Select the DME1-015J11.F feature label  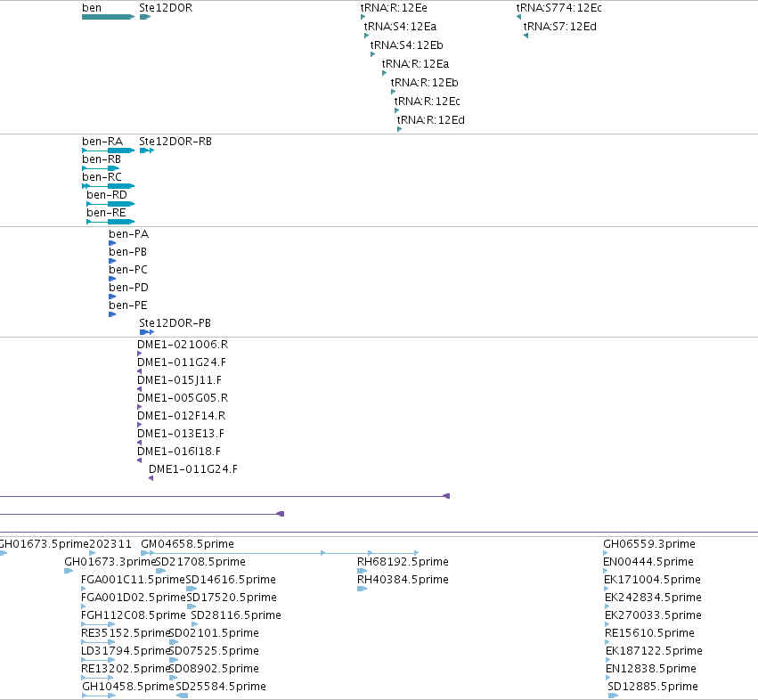(179, 380)
